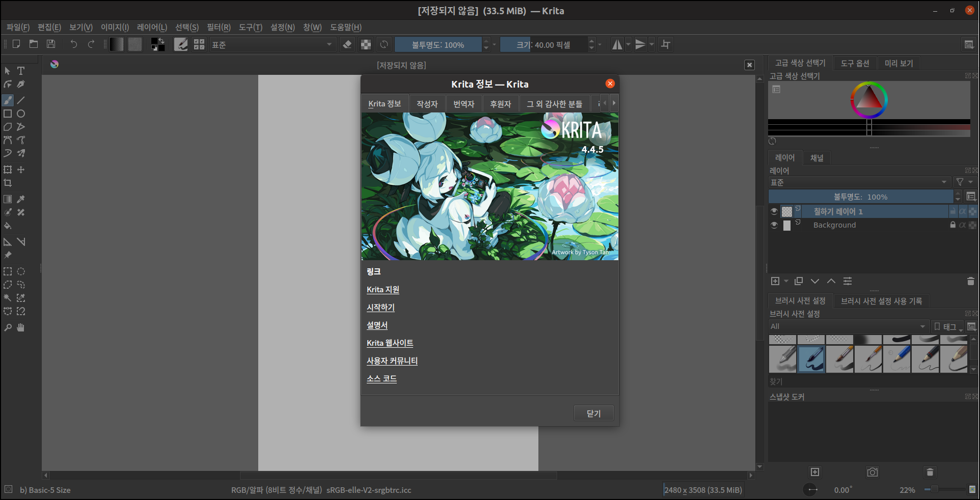
Task: Open the brush editor settings
Action: click(181, 44)
